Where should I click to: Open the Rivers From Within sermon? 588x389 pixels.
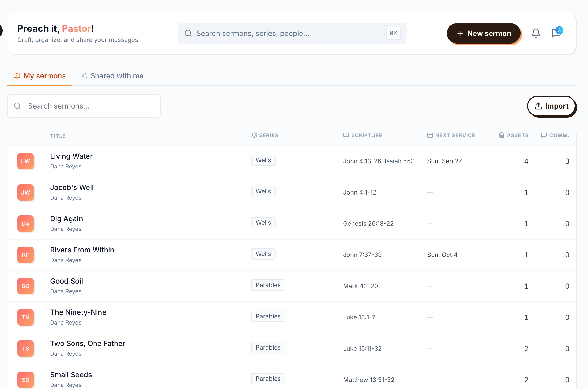82,250
